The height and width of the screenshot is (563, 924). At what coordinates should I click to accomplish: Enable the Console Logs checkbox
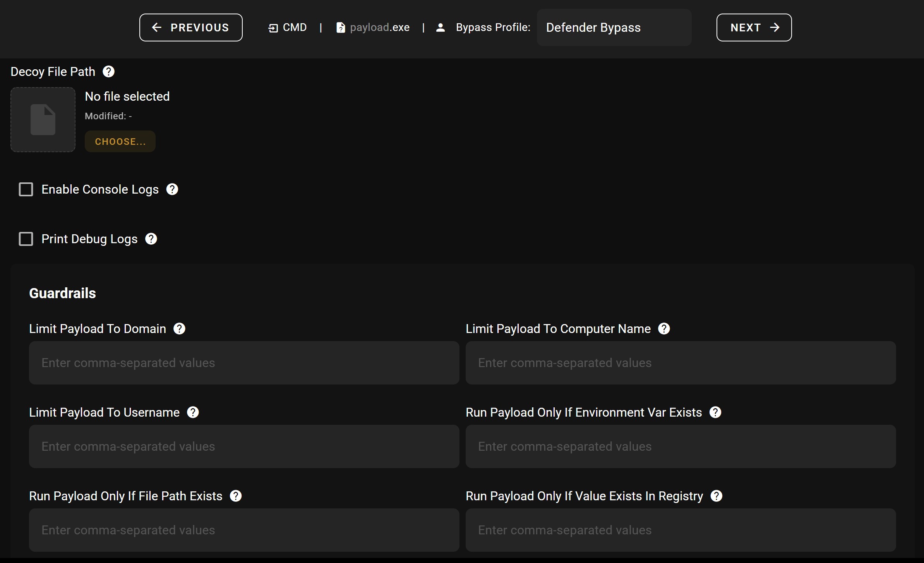tap(26, 189)
